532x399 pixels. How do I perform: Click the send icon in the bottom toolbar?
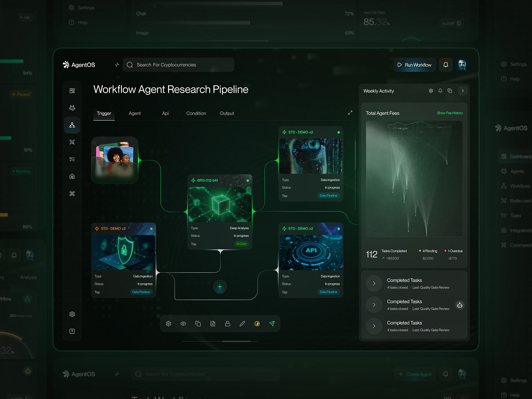272,324
